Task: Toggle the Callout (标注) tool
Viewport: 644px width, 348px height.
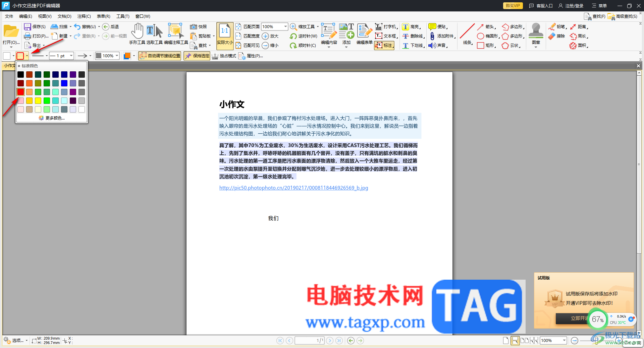Action: [384, 46]
